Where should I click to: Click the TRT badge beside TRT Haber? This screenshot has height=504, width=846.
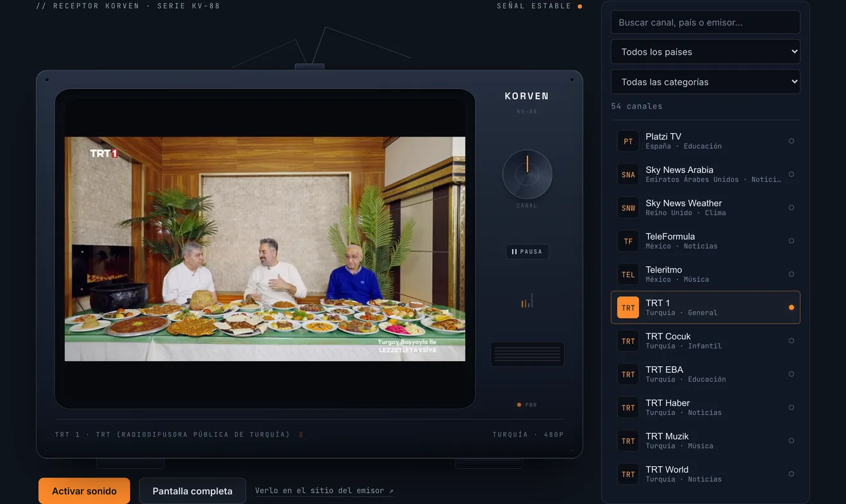click(628, 407)
